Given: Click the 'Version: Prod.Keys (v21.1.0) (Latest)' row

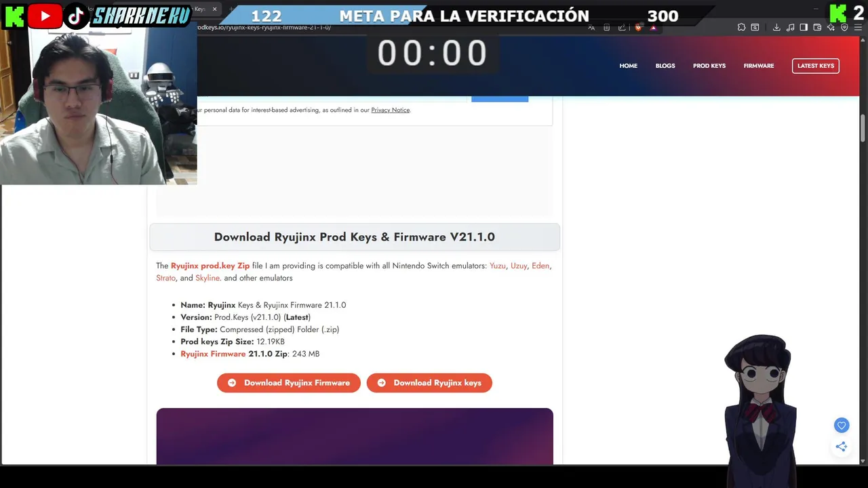Looking at the screenshot, I should pos(245,317).
